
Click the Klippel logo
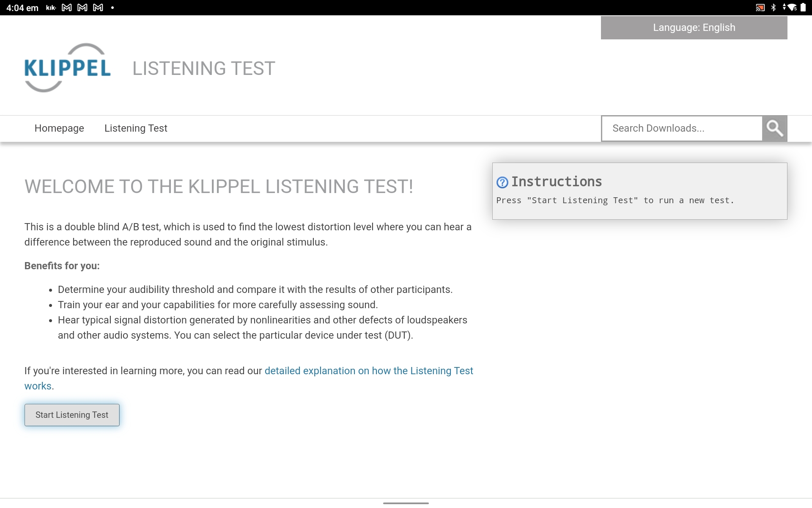(x=68, y=68)
